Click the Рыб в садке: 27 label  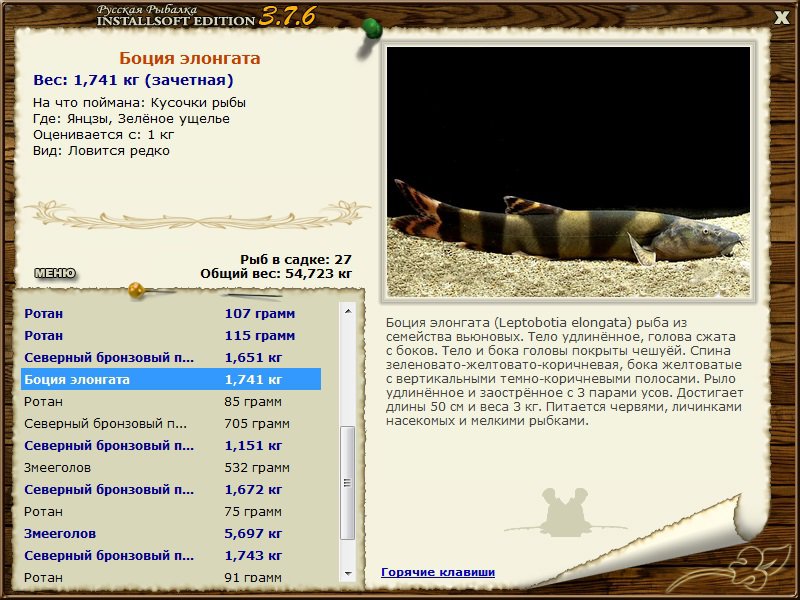[x=296, y=259]
